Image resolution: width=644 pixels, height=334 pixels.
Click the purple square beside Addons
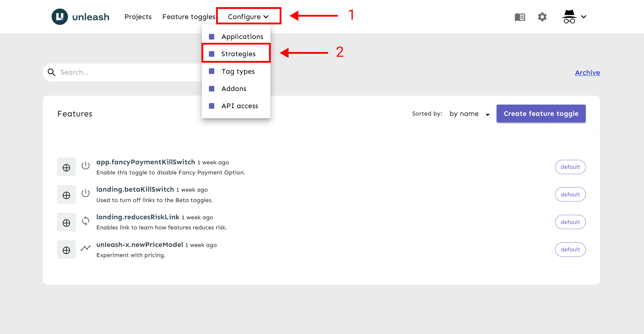tap(212, 89)
